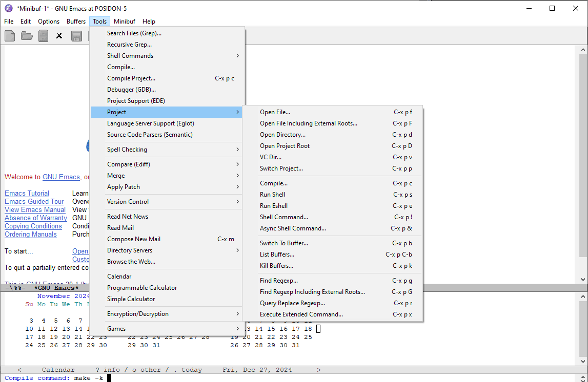Expand the Games submenu
This screenshot has height=382, width=588.
point(168,329)
